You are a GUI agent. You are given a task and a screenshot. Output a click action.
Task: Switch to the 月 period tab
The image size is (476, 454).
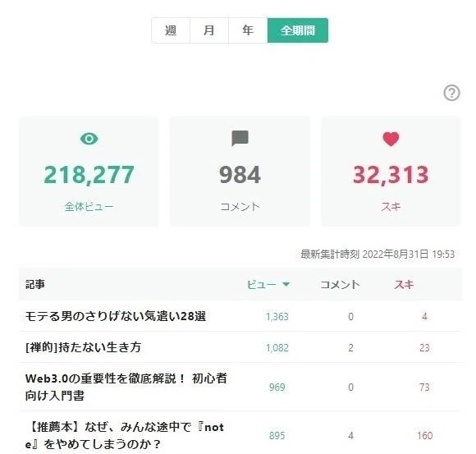209,30
